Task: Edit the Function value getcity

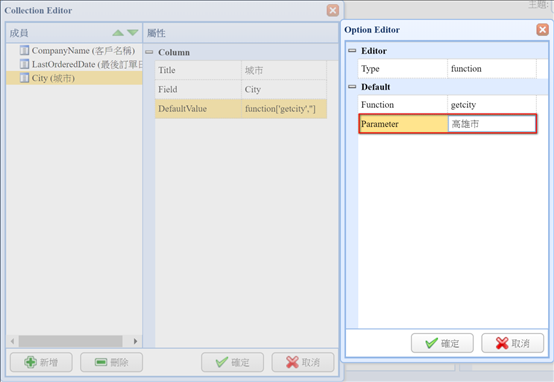Action: [x=492, y=105]
